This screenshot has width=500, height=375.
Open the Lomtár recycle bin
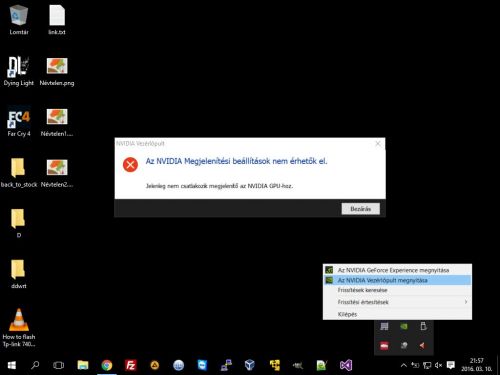(x=19, y=20)
